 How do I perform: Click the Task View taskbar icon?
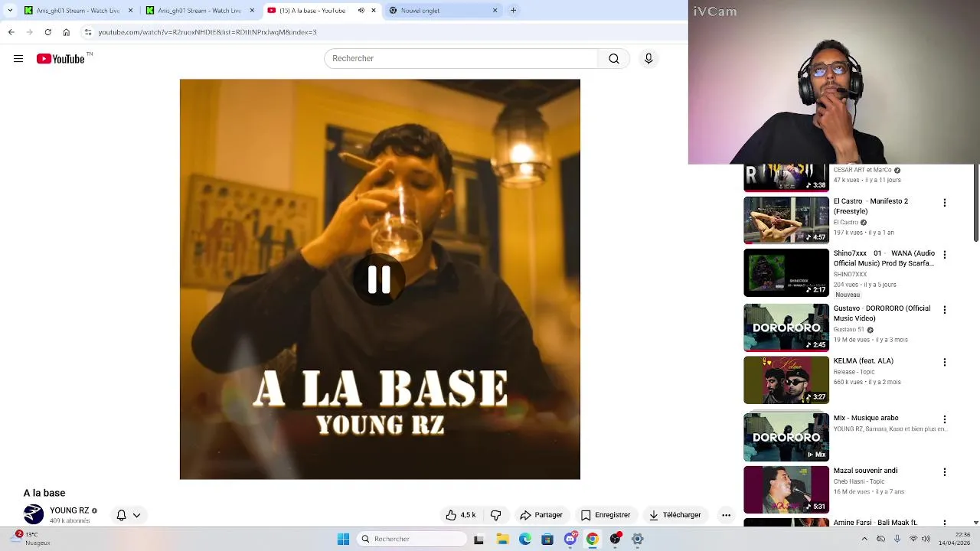point(479,539)
